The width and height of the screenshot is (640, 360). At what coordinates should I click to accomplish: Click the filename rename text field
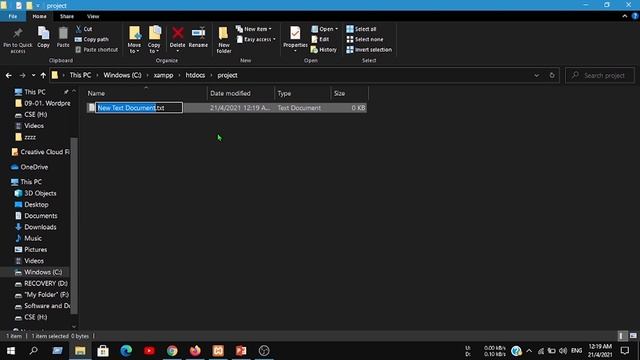click(x=139, y=108)
